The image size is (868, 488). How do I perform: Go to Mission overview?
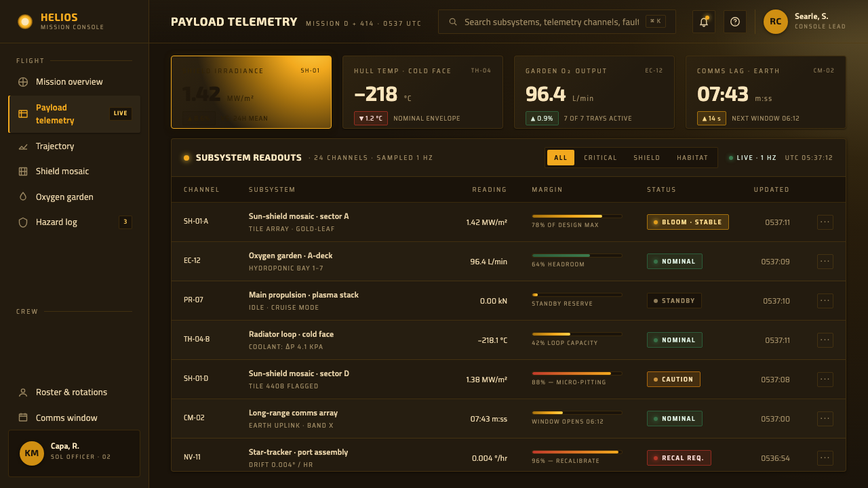[x=75, y=82]
